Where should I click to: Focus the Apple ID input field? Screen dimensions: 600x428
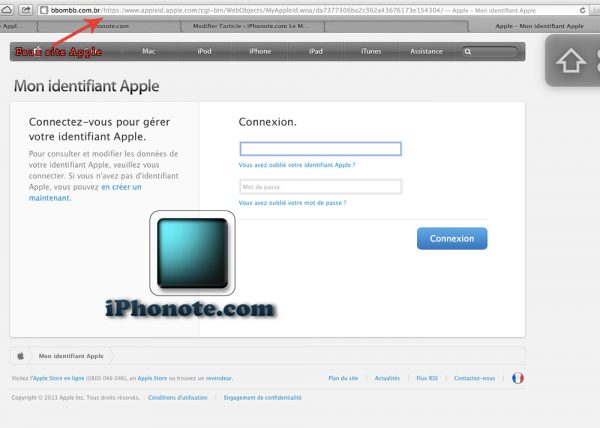pos(321,149)
